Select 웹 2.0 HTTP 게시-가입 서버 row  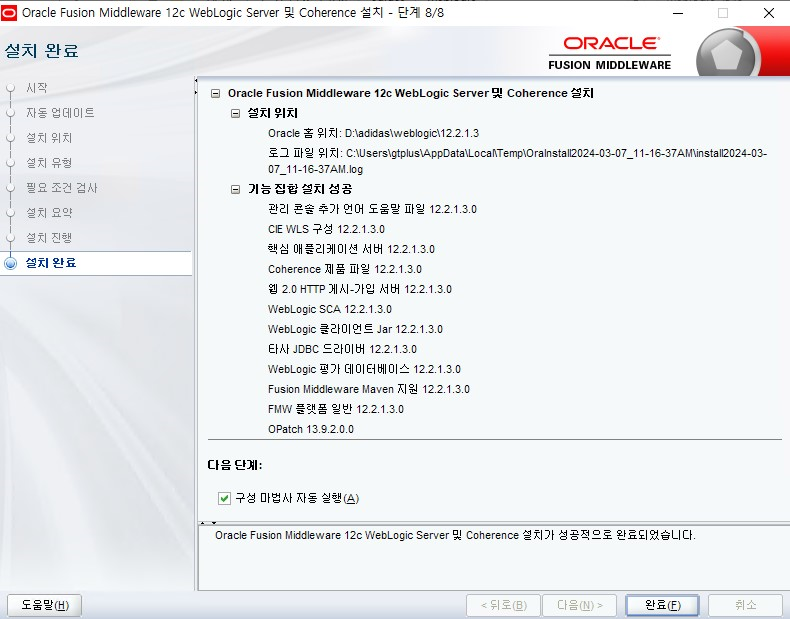click(x=360, y=289)
